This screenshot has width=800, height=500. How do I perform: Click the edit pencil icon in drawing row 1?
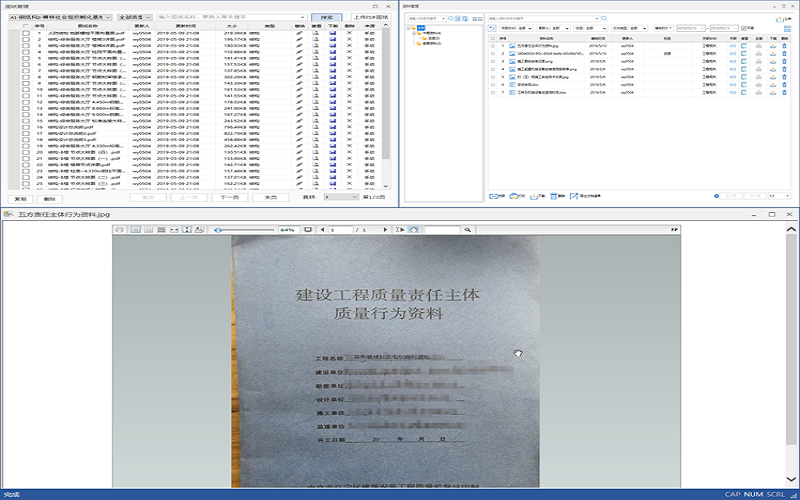[299, 33]
